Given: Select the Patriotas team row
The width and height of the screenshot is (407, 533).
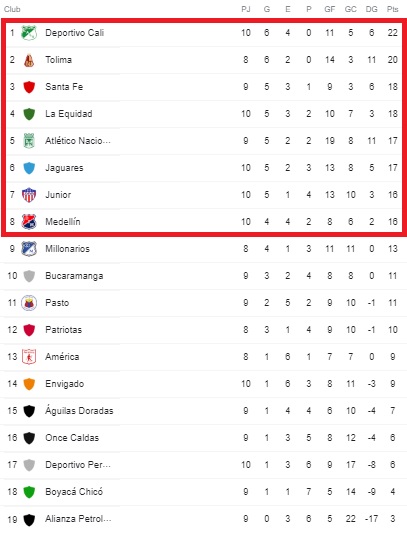Looking at the screenshot, I should (x=203, y=330).
